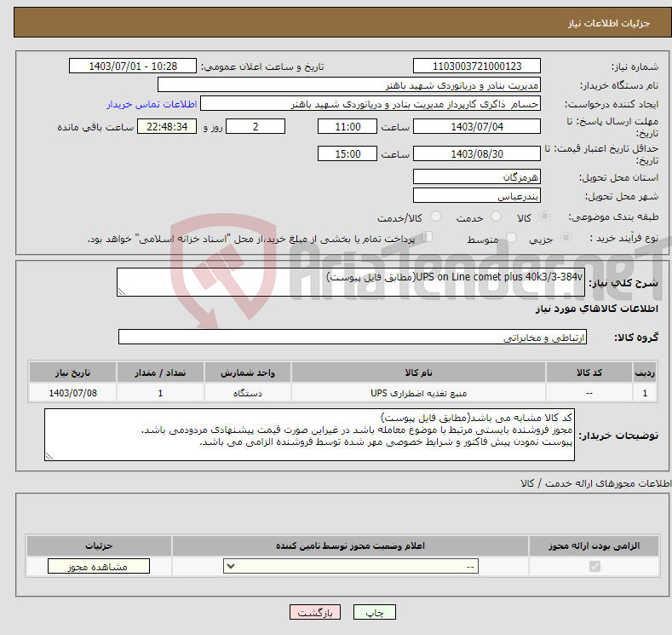This screenshot has width=672, height=635.
Task: Click the response deadline time 11:00
Action: (347, 126)
